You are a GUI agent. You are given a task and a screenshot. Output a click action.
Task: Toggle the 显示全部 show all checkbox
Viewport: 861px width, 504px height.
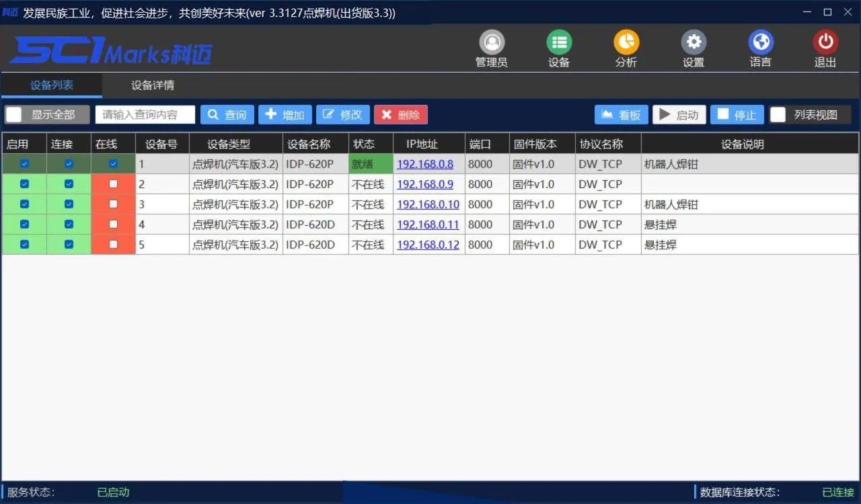coord(14,115)
